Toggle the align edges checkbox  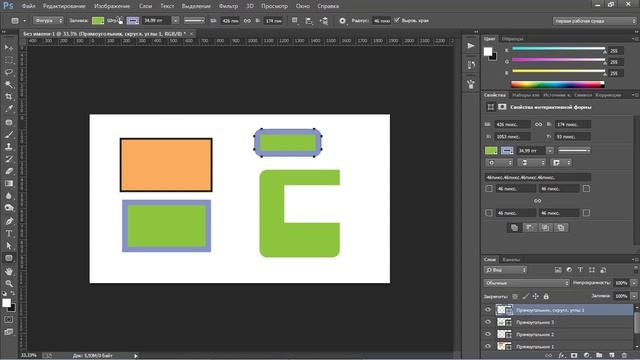397,20
